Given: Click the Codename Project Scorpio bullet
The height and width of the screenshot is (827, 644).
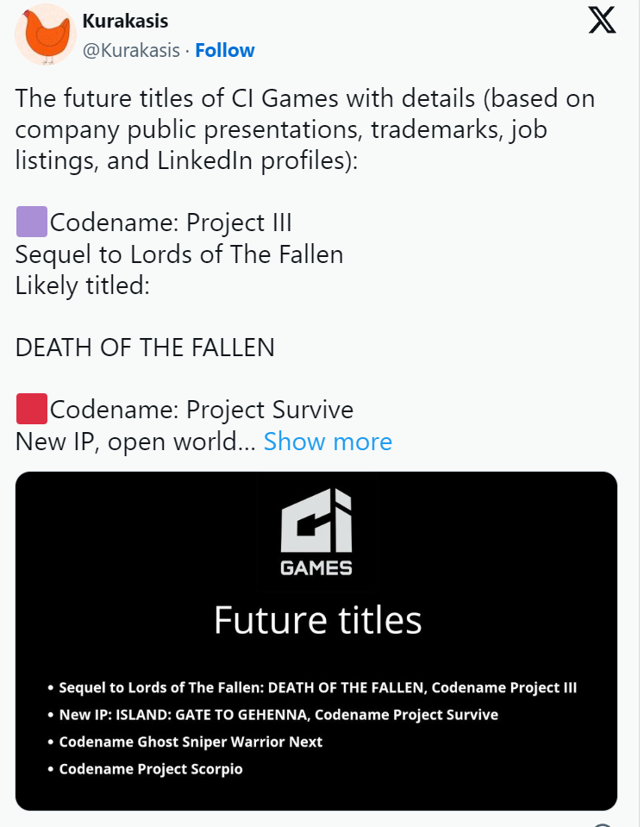Looking at the screenshot, I should coord(145,769).
